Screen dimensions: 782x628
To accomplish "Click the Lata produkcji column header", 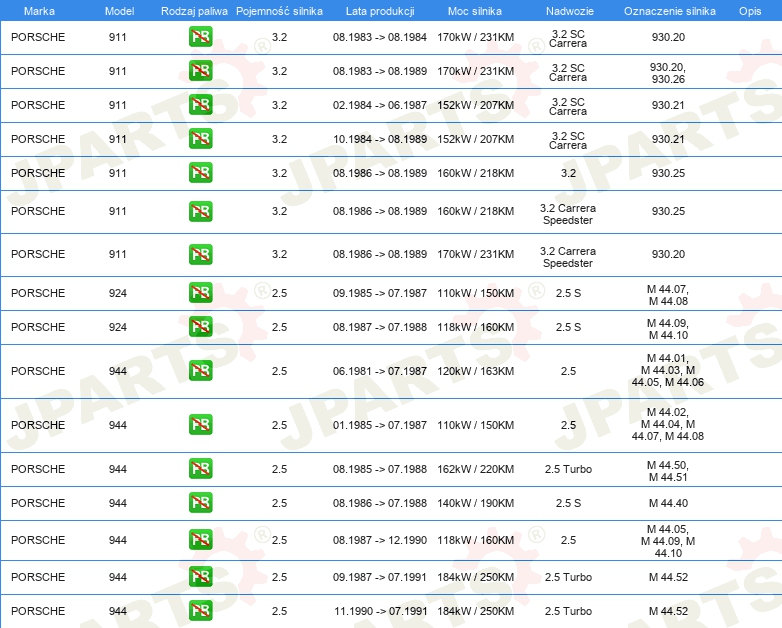I will (x=380, y=11).
